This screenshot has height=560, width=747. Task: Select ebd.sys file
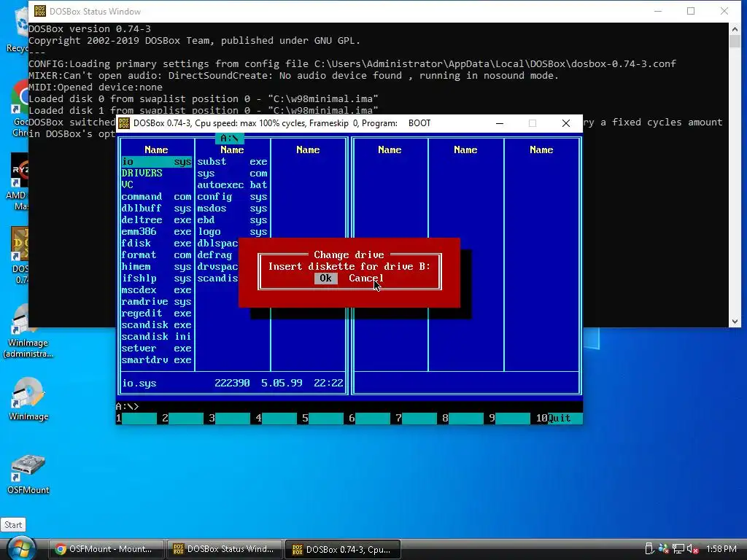click(233, 220)
